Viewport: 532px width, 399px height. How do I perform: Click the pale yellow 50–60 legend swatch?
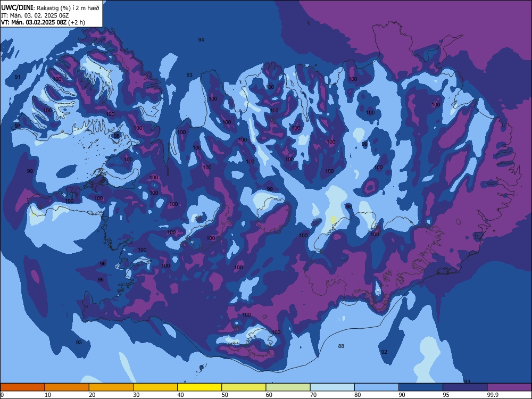(x=244, y=387)
